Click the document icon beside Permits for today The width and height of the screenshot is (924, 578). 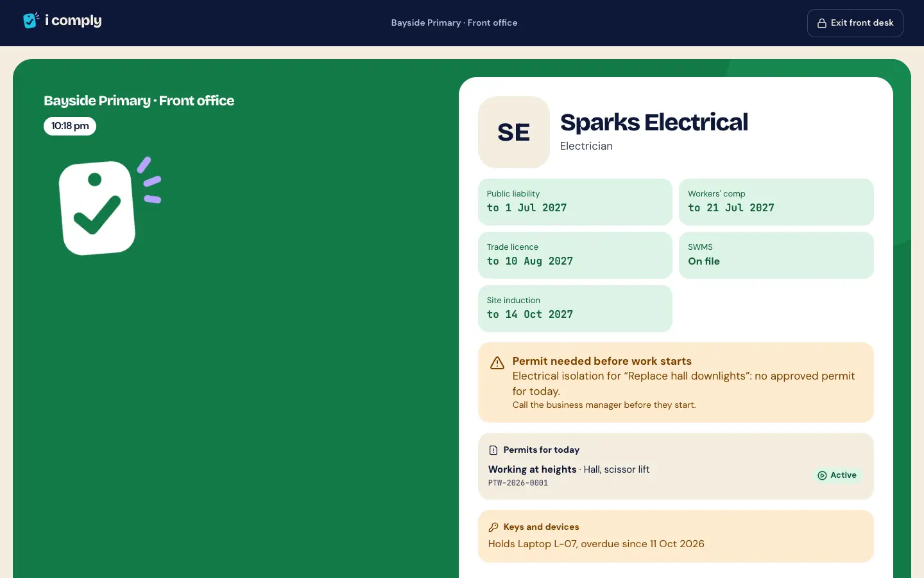tap(493, 450)
